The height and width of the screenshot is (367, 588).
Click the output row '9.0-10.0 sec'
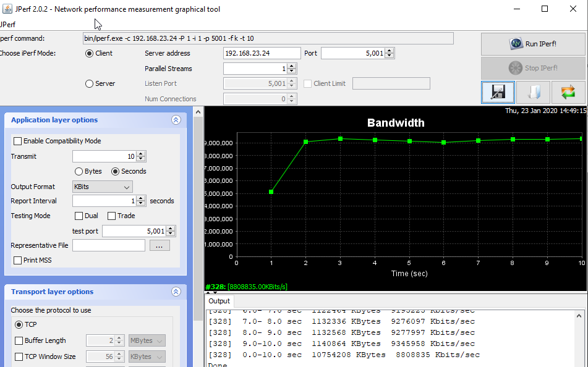(342, 344)
